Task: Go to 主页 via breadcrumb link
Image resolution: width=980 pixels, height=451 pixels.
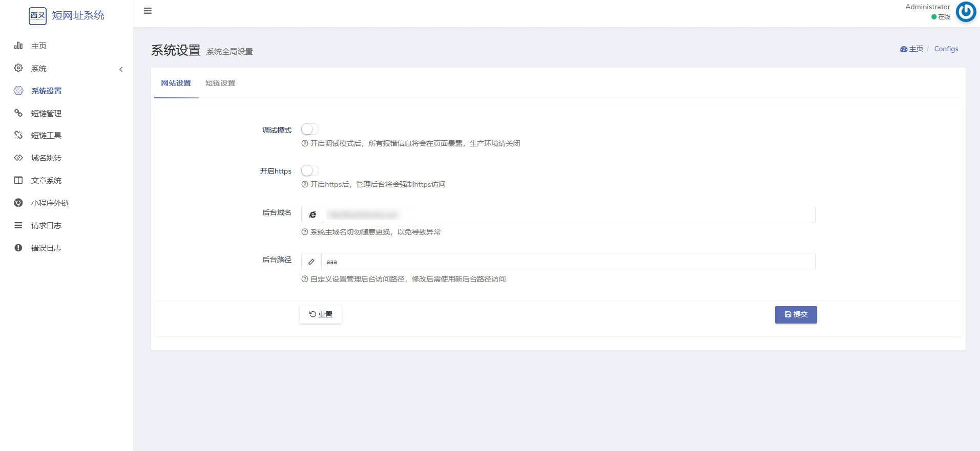Action: point(912,49)
